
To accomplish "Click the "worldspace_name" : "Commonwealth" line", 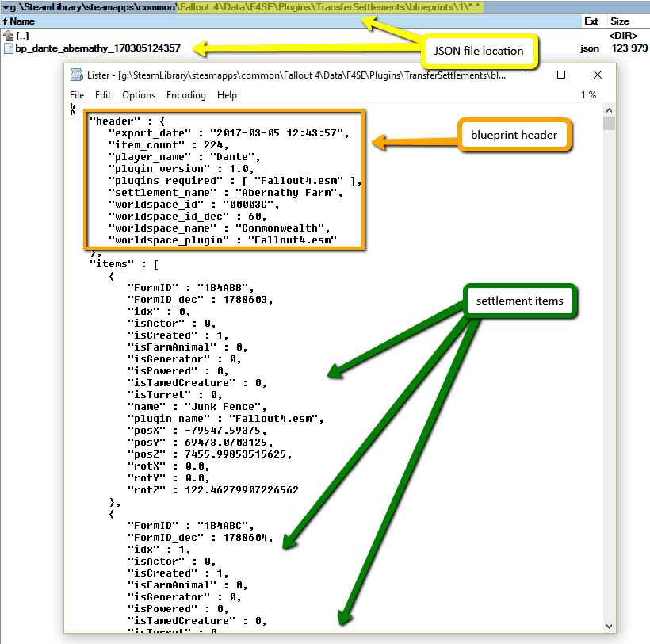I will coord(220,228).
